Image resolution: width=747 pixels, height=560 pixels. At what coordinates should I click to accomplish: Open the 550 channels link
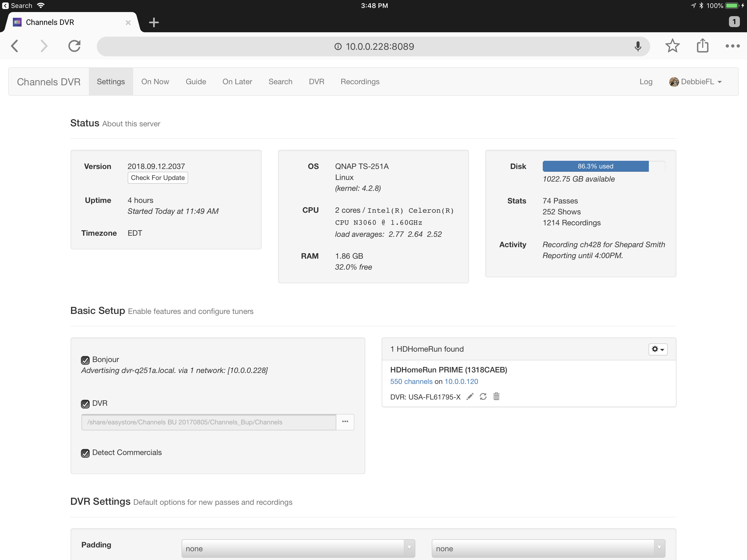411,381
